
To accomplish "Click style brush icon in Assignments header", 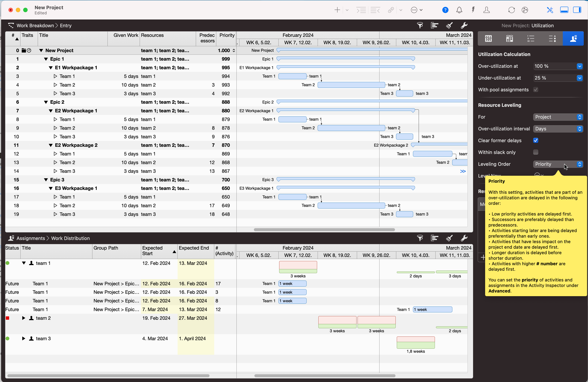I will 449,238.
